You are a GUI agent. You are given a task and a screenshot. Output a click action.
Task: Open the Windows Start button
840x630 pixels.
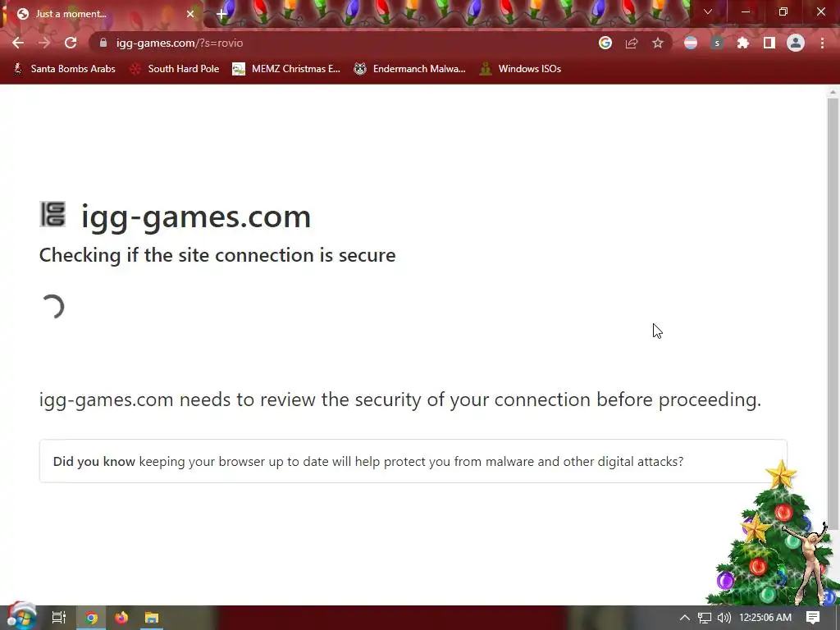pyautogui.click(x=21, y=617)
